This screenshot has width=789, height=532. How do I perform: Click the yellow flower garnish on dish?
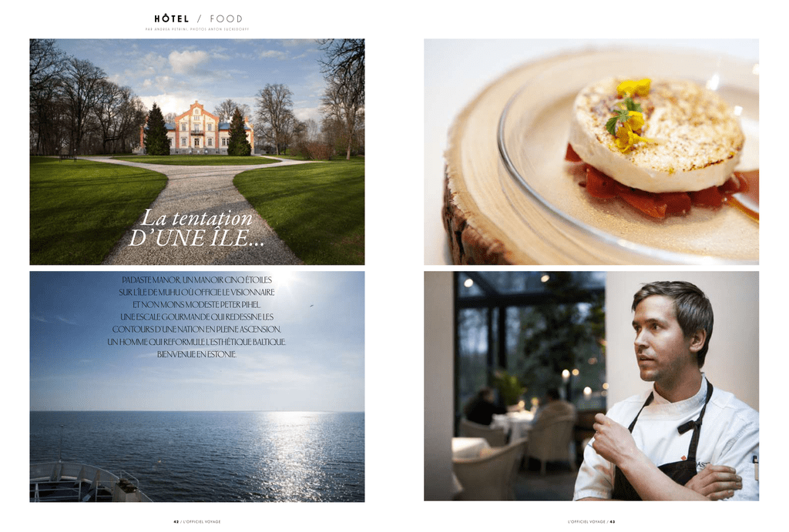tap(629, 114)
